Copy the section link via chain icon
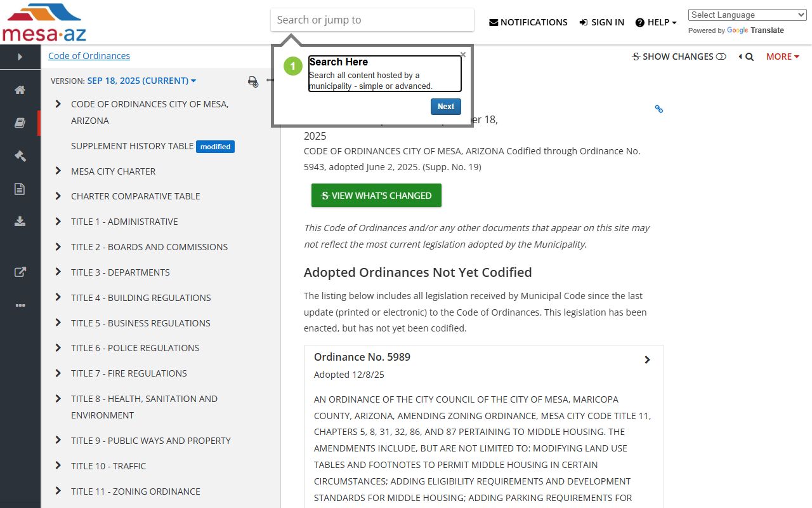The width and height of the screenshot is (812, 508). (x=658, y=109)
